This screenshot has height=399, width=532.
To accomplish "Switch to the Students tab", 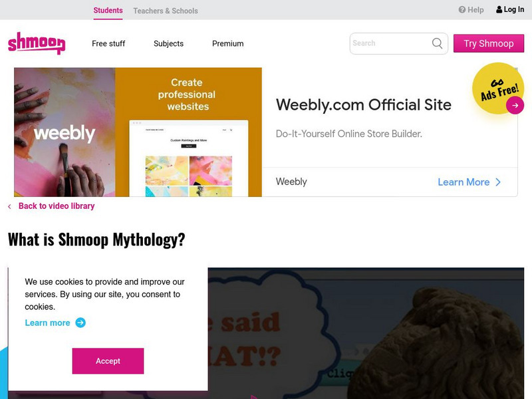I will 108,11.
